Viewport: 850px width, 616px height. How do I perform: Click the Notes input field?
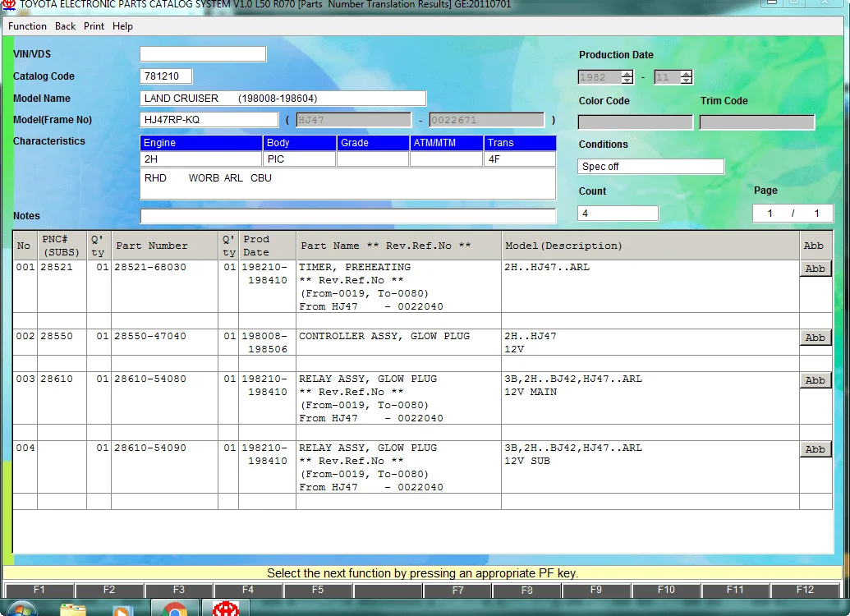[348, 216]
